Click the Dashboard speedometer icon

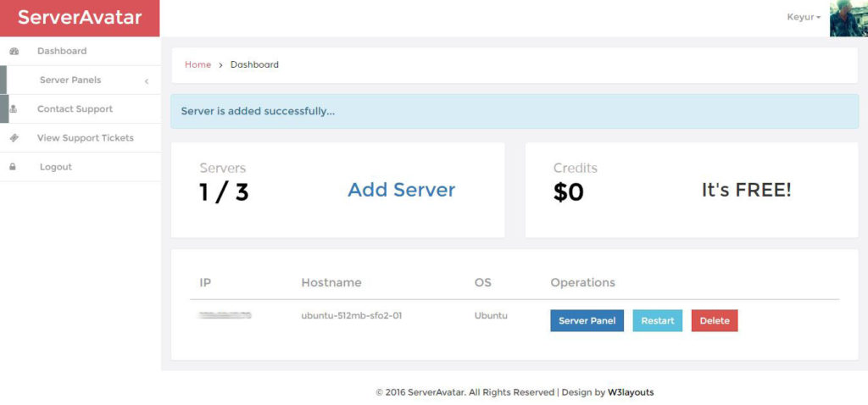(x=14, y=51)
